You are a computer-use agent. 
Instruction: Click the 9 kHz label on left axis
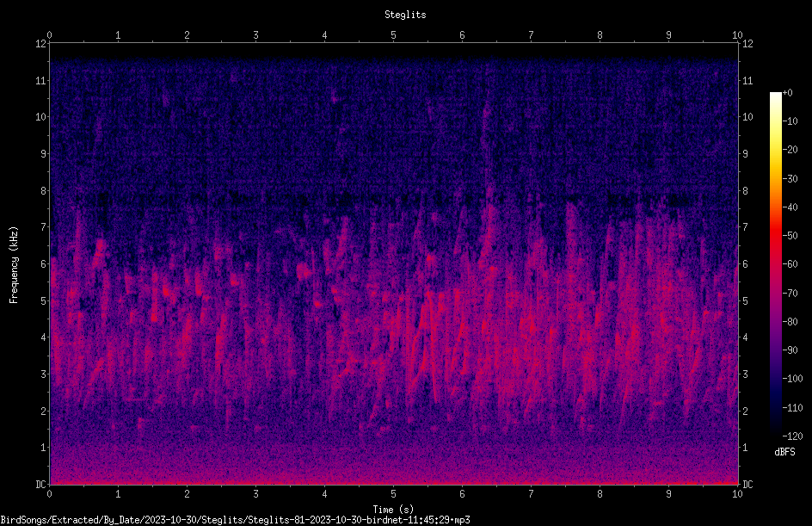point(44,153)
